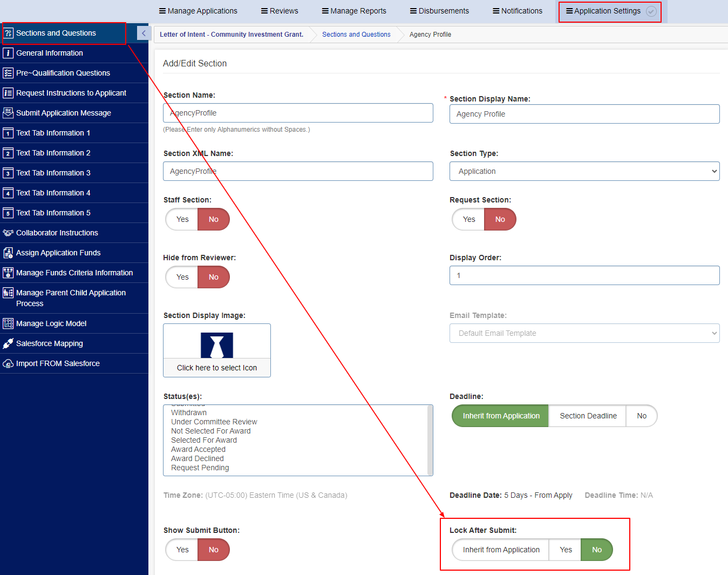The height and width of the screenshot is (575, 728).
Task: Select 'Award Declined' in the Status list
Action: (198, 458)
